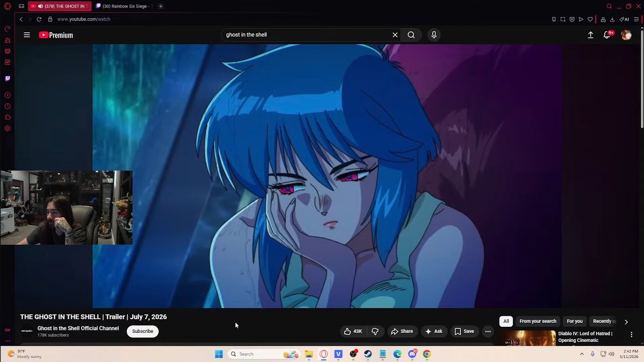This screenshot has height=362, width=644.
Task: Open the ad blocker shield icon
Action: click(x=572, y=19)
